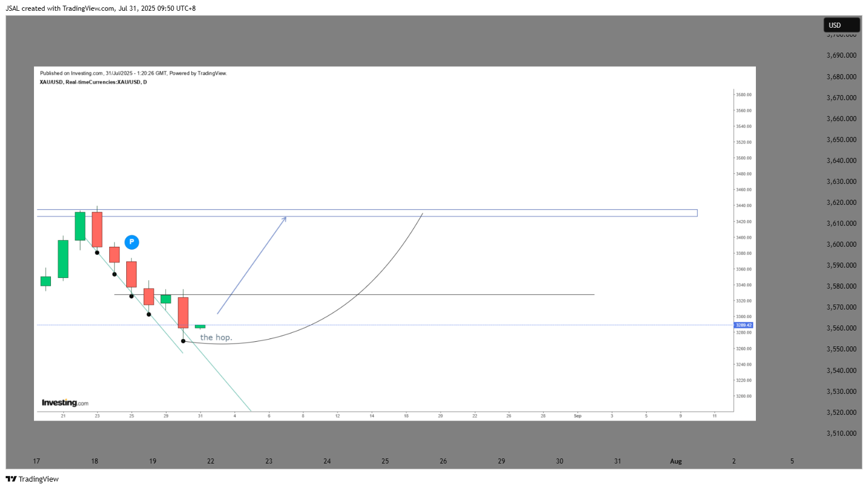The image size is (868, 489).
Task: Click the 24 date label on bottom axis
Action: [x=327, y=461]
